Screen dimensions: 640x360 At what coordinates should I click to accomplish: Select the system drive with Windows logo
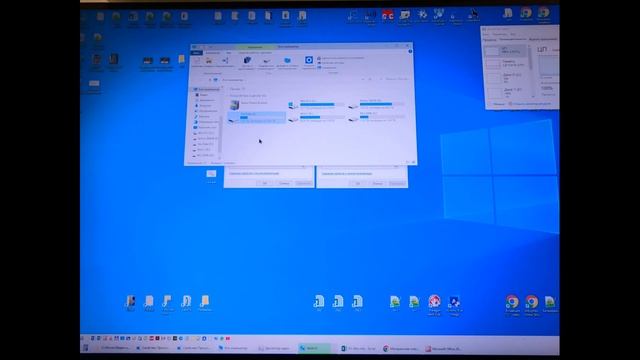pos(316,104)
